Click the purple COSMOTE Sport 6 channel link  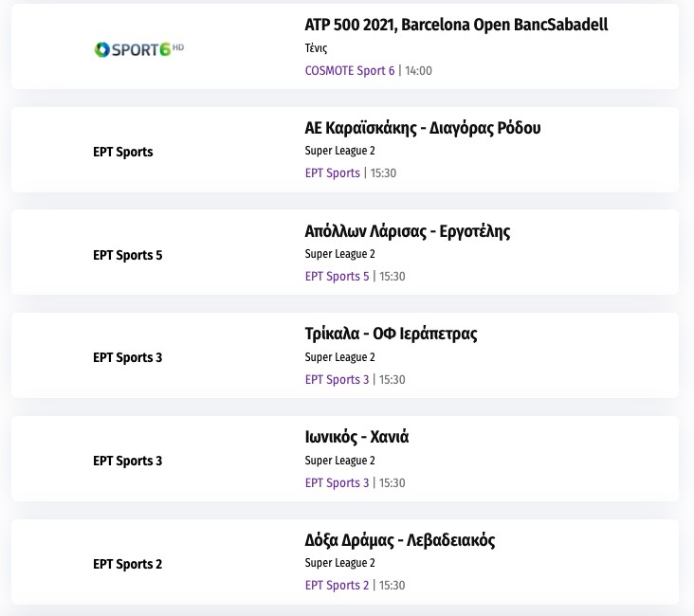[349, 70]
